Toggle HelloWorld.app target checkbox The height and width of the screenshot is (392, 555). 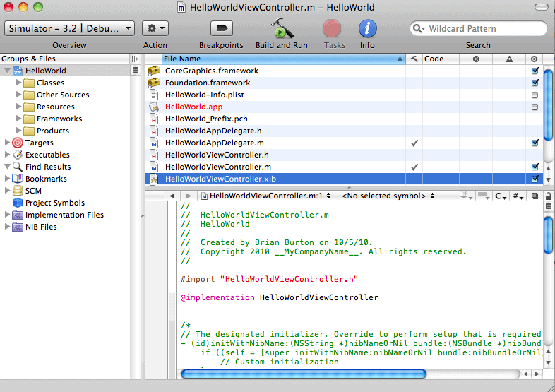[535, 107]
